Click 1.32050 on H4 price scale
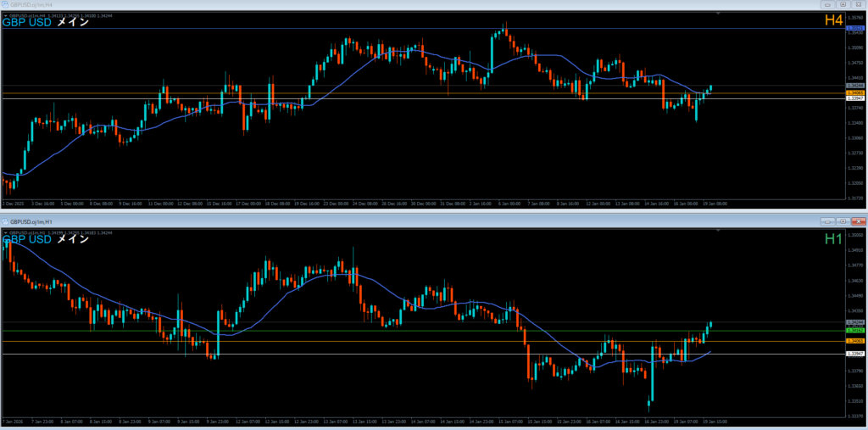This screenshot has height=430, width=868. coord(856,183)
